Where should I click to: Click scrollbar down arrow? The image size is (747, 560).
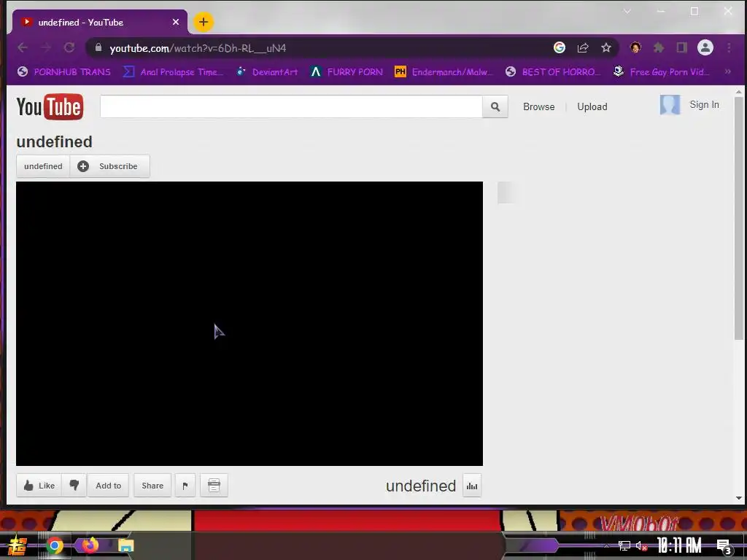739,498
